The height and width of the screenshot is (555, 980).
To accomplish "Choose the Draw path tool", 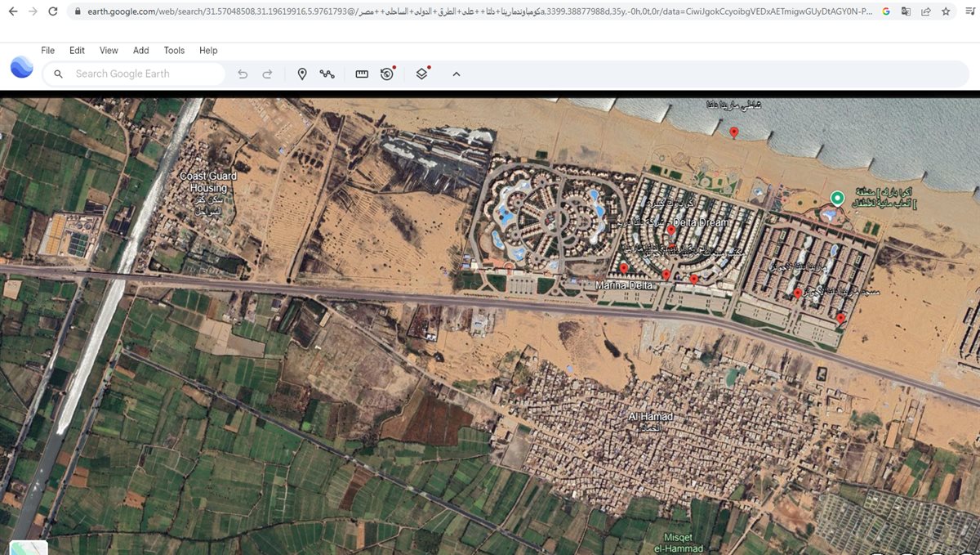I will [x=327, y=74].
